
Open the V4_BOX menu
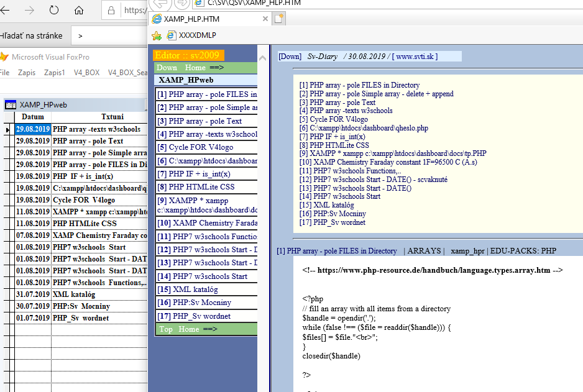(86, 73)
